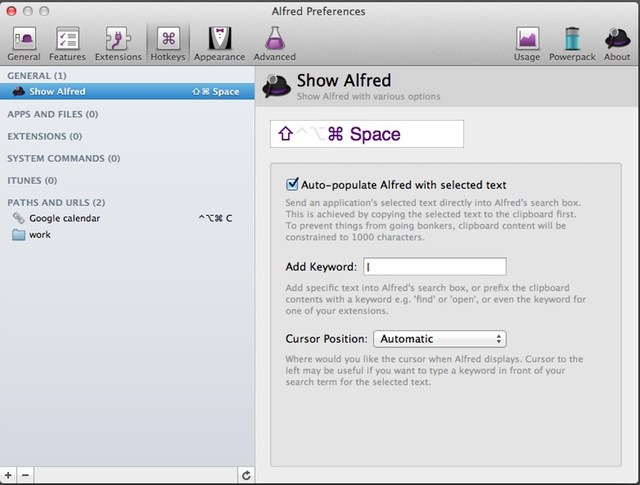
Task: Click the paperclip icon next to Google calendar
Action: tap(18, 218)
